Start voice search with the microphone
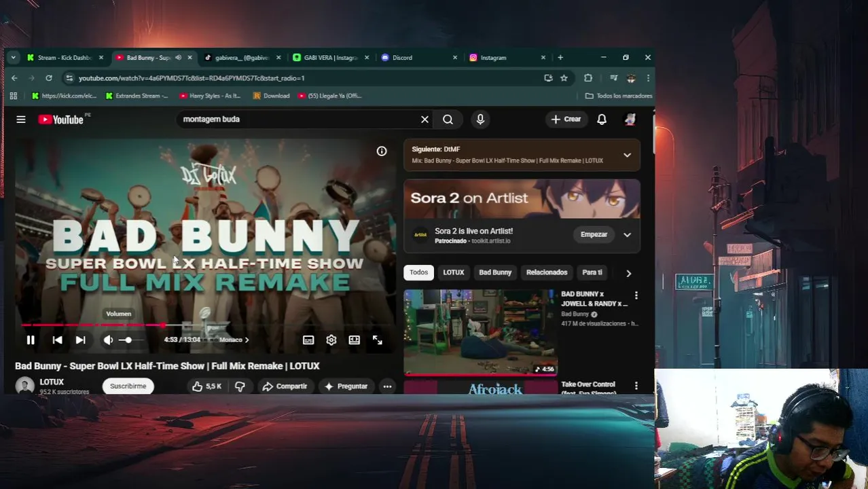 pos(480,120)
